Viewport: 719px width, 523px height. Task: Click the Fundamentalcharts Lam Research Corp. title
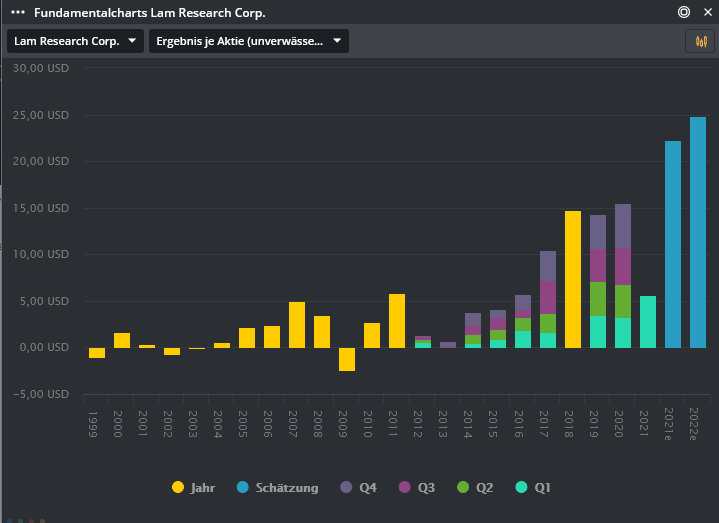click(x=150, y=13)
